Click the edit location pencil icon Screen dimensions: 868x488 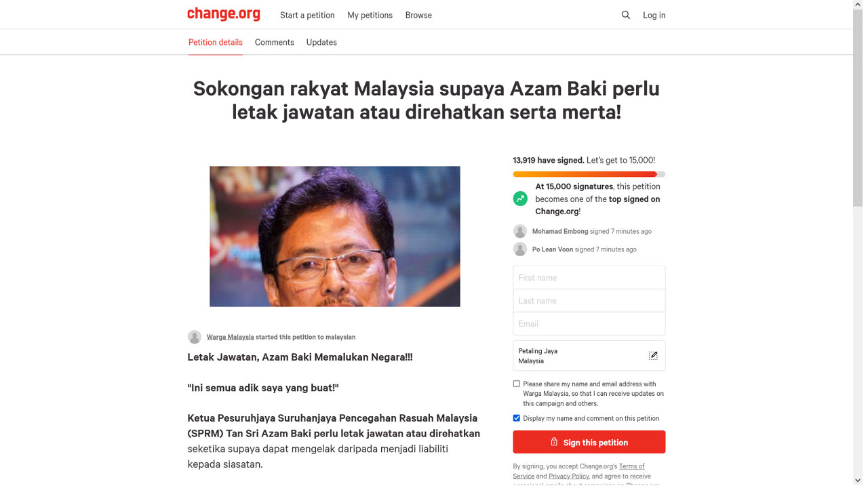pyautogui.click(x=653, y=356)
